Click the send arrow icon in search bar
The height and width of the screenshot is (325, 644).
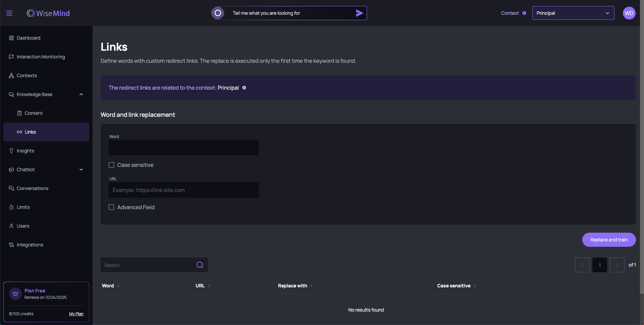tap(359, 13)
